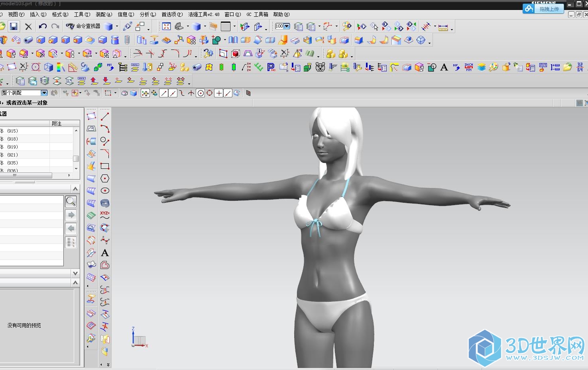Select the Line curve tool
The height and width of the screenshot is (370, 588).
pyautogui.click(x=105, y=116)
